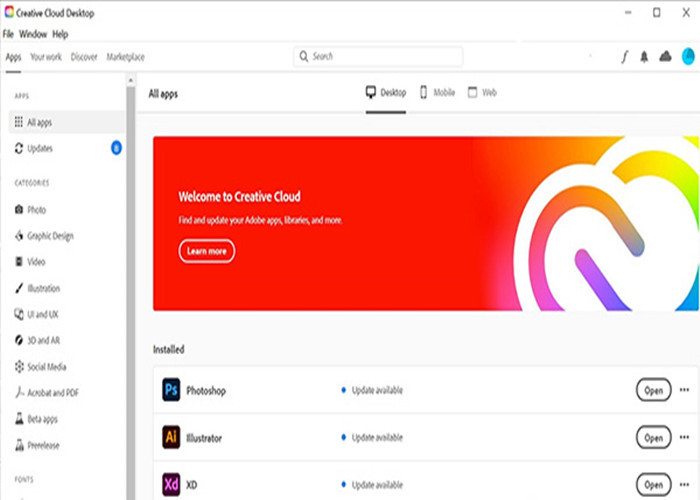Image resolution: width=700 pixels, height=500 pixels.
Task: Open Illustrator with its Open button
Action: (x=654, y=437)
